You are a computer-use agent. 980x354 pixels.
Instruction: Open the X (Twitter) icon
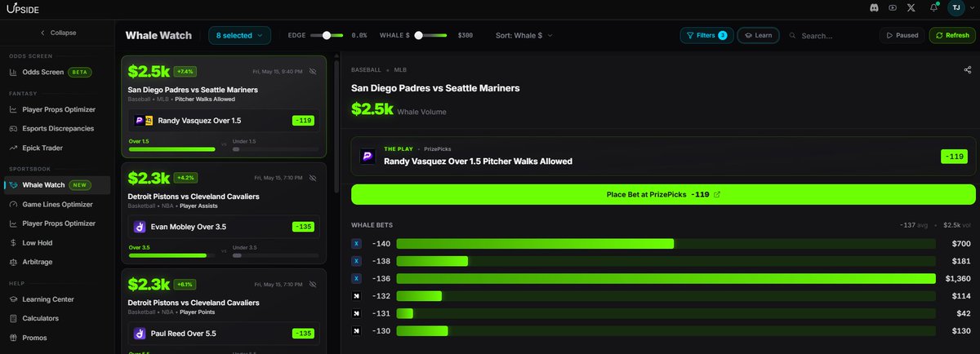pyautogui.click(x=911, y=8)
